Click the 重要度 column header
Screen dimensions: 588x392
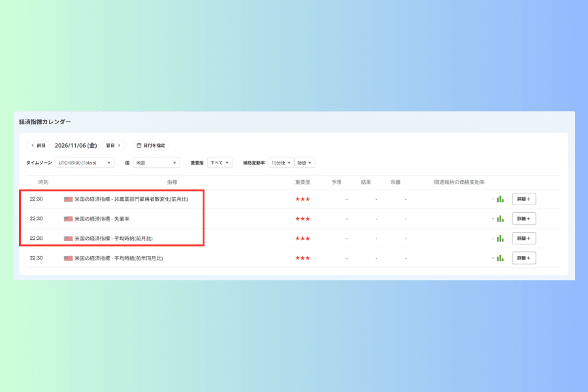point(302,182)
